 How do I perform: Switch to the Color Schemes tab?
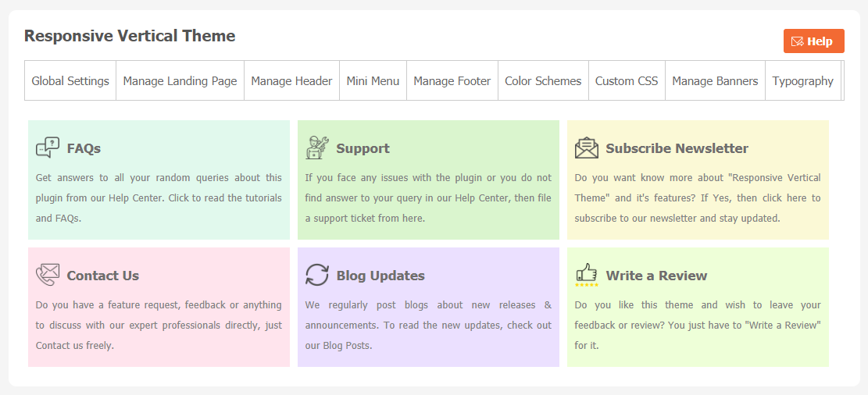coord(543,80)
